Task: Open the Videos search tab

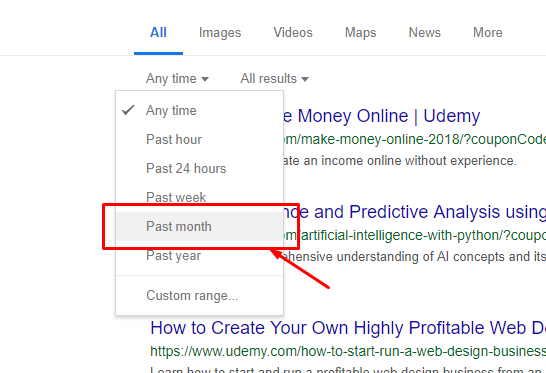Action: point(293,32)
